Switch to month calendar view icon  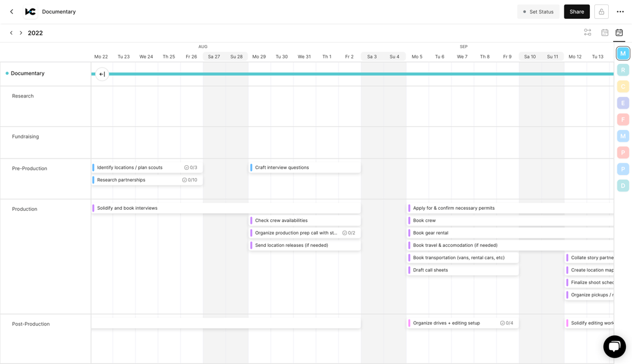[605, 32]
